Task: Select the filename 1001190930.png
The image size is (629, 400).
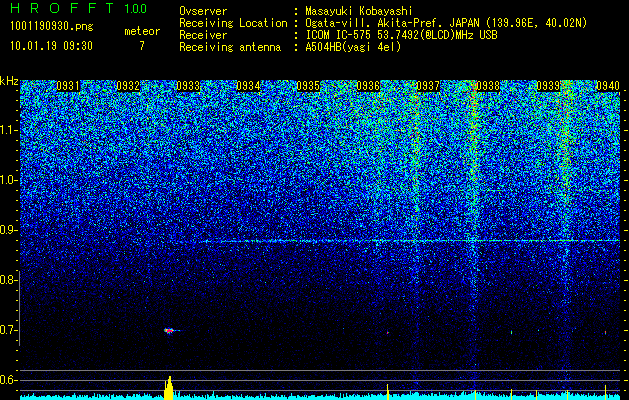Action: (x=52, y=27)
